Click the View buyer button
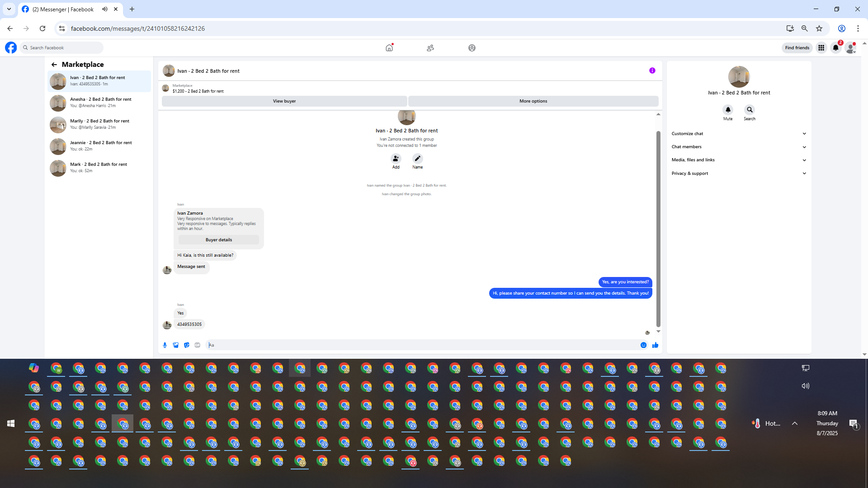 pos(284,101)
